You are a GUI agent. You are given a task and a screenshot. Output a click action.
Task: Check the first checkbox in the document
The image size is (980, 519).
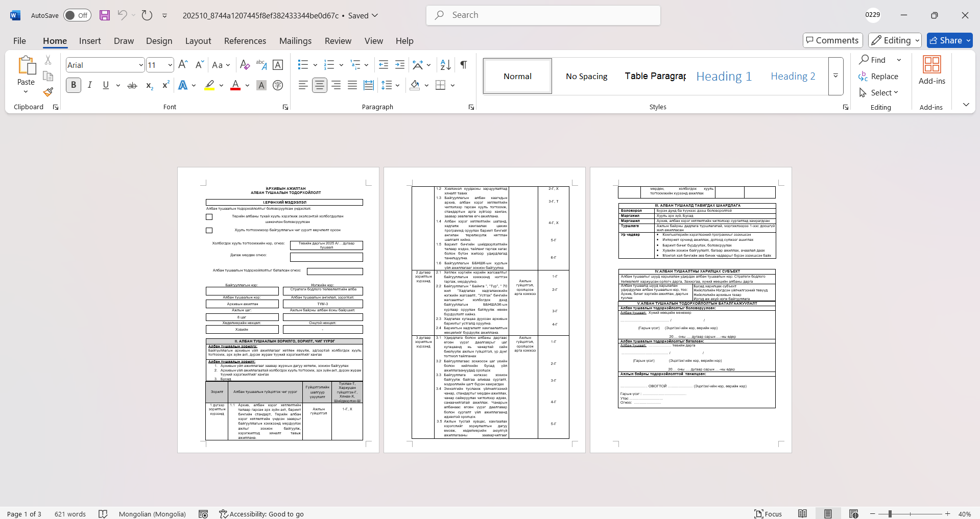(209, 217)
